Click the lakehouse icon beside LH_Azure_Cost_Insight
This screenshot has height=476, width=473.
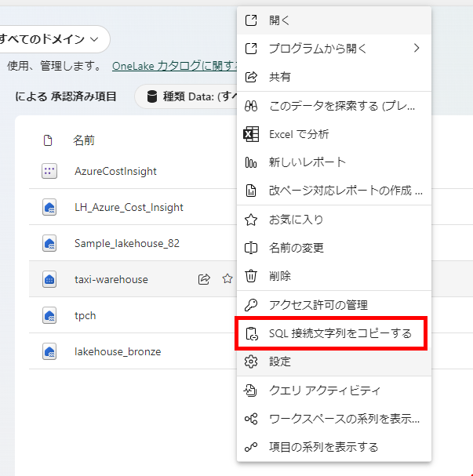point(49,207)
